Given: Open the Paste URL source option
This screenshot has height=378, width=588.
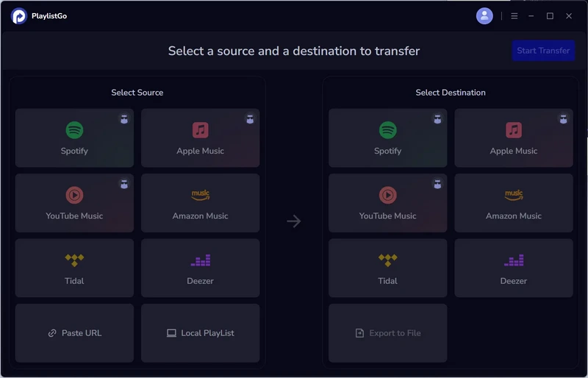Looking at the screenshot, I should pyautogui.click(x=74, y=333).
